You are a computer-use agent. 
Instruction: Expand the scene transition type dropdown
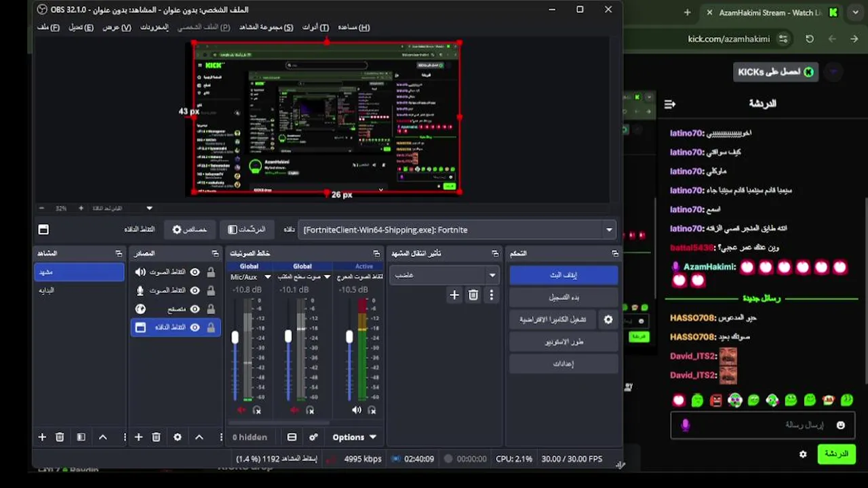pyautogui.click(x=492, y=275)
